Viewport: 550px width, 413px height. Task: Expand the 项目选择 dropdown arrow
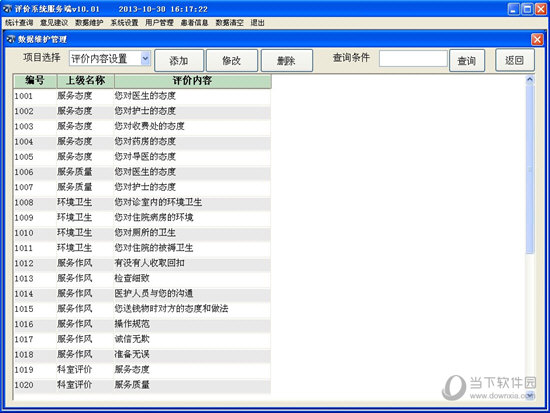click(145, 58)
